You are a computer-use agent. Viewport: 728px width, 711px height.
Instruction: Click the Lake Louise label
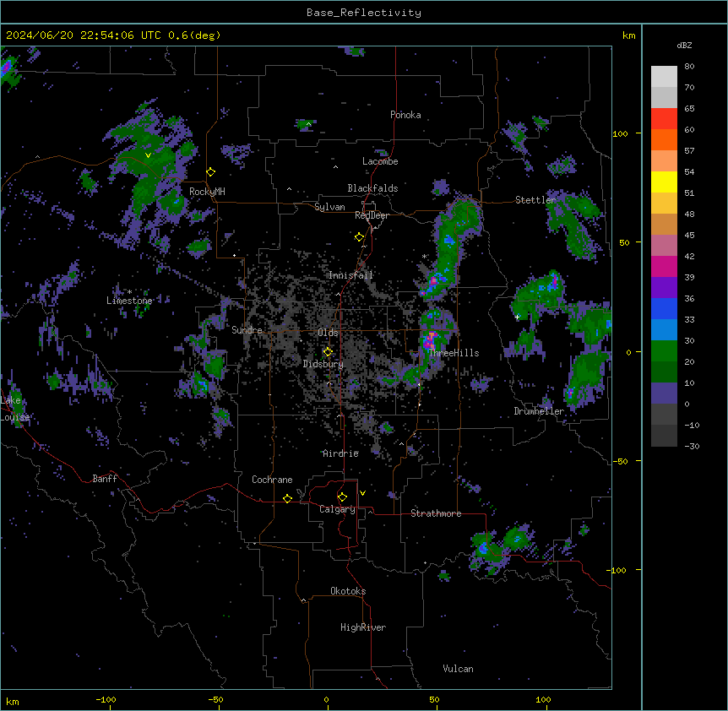coord(14,409)
